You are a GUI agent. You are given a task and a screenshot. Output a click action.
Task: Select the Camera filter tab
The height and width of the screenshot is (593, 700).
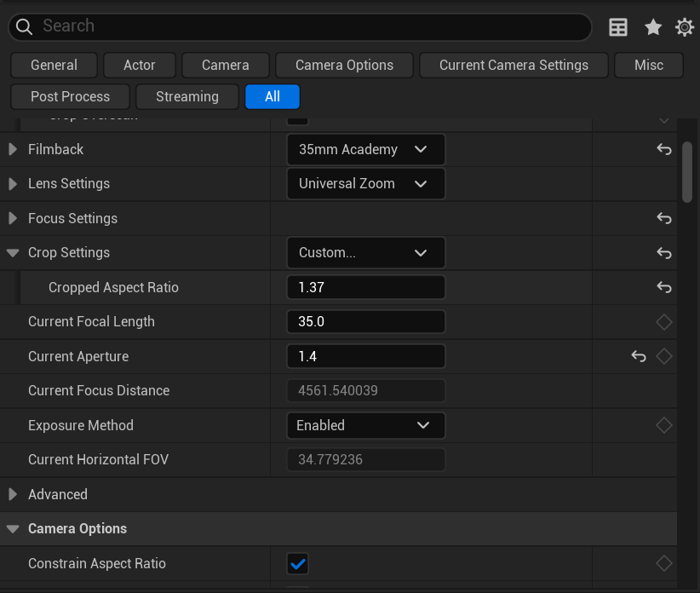pyautogui.click(x=226, y=66)
